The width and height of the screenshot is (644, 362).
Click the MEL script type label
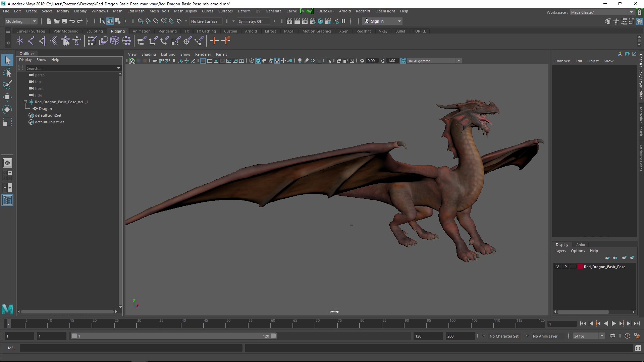12,348
